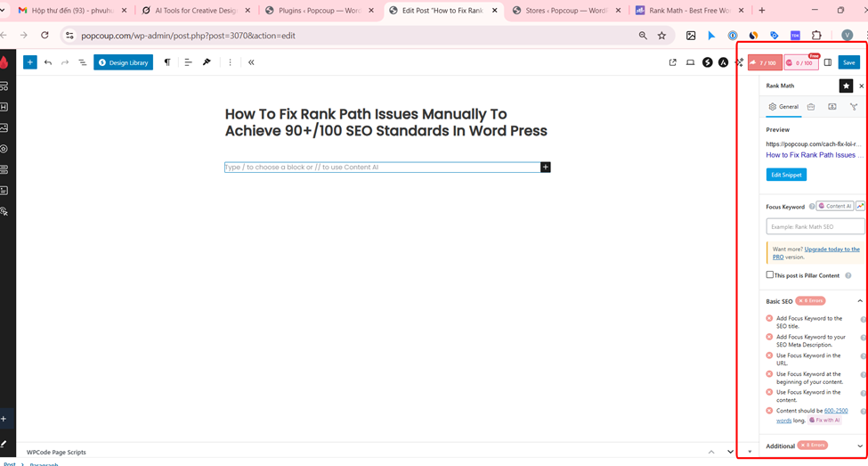Redo the editor change
The height and width of the screenshot is (466, 868).
tap(65, 62)
